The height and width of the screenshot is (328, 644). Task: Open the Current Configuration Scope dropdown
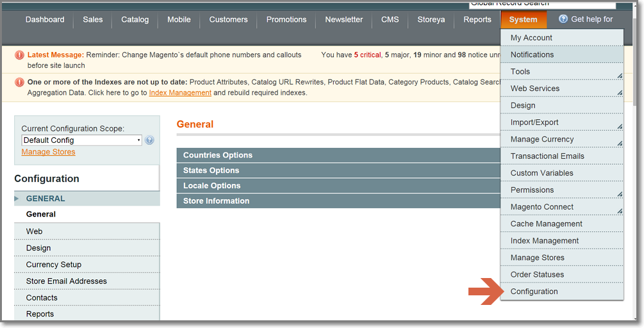click(x=81, y=140)
